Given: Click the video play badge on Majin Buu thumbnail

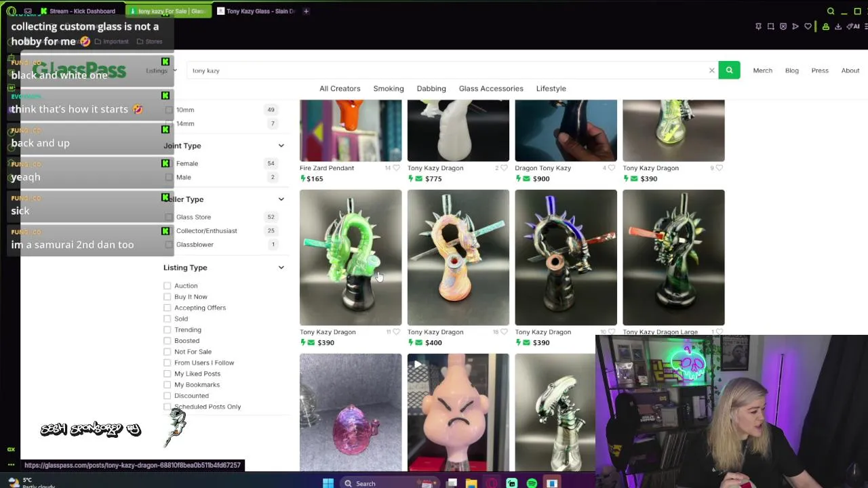Looking at the screenshot, I should click(x=418, y=365).
